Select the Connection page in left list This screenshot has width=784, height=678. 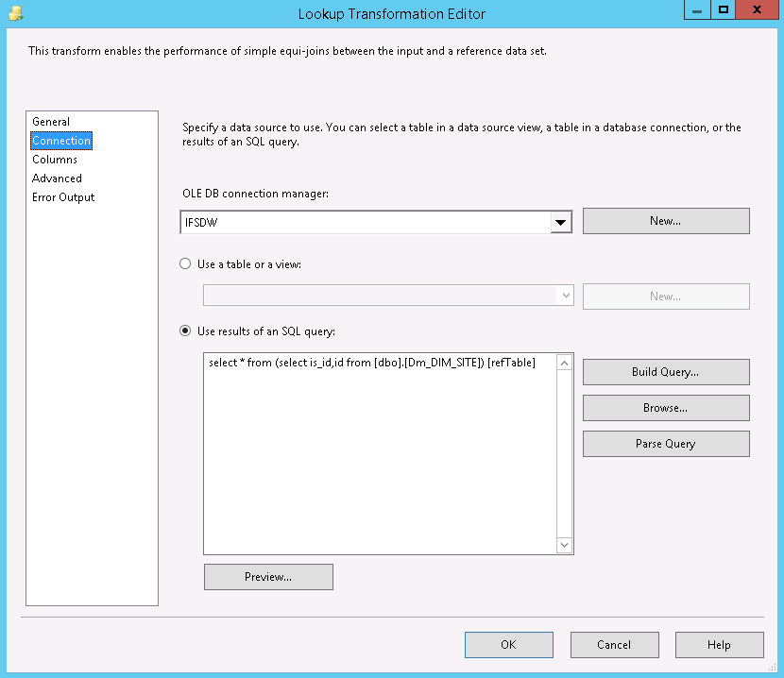(61, 141)
